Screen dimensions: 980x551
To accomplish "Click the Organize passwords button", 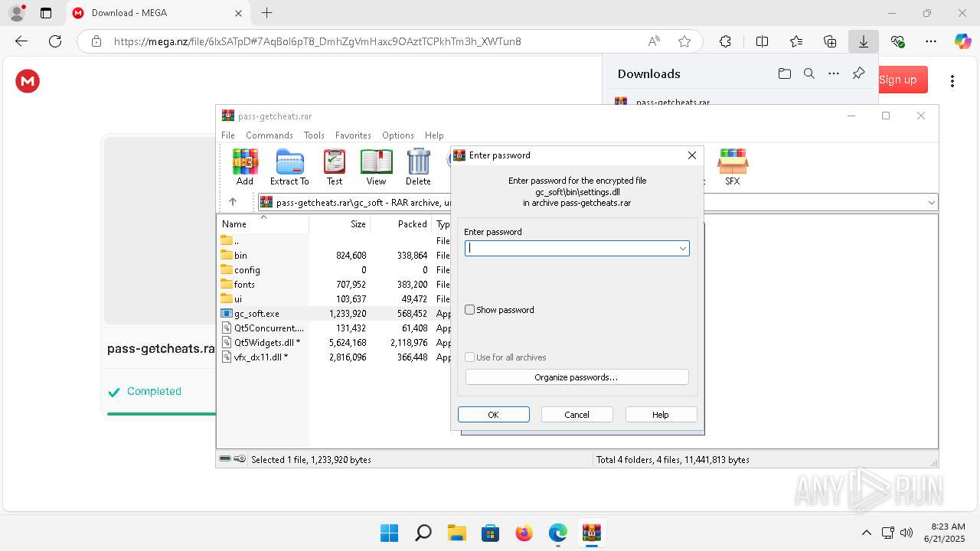I will [577, 377].
